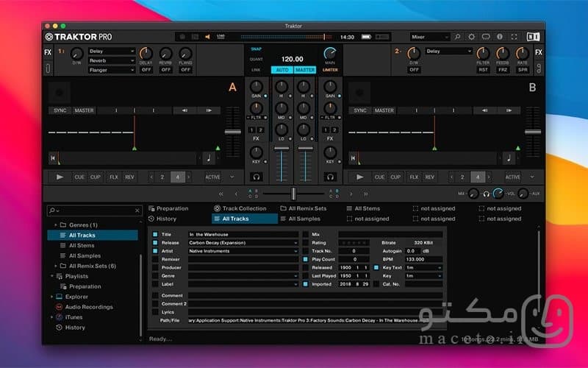The height and width of the screenshot is (368, 588).
Task: Click channel A volume fader
Action: (x=282, y=149)
